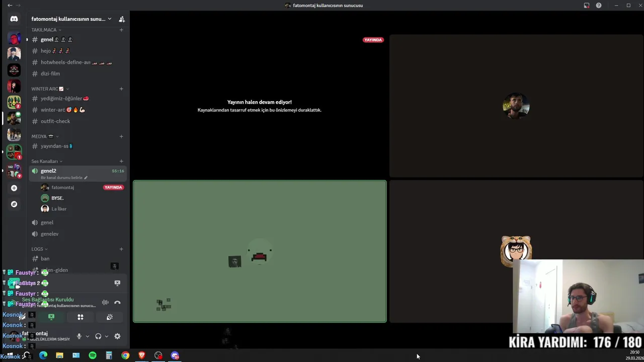The width and height of the screenshot is (644, 362).
Task: Open the server icon with badge 2
Action: pos(14,102)
